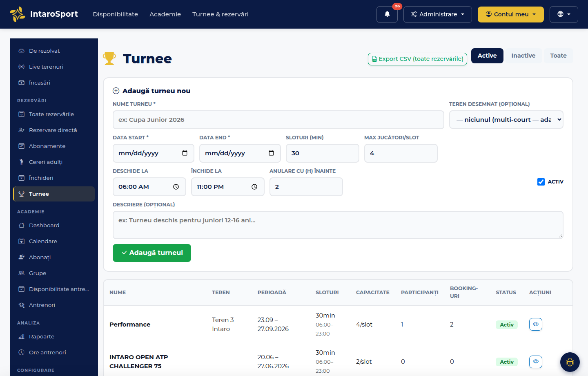The image size is (588, 376).
Task: Open Închideri in sidebar
Action: tap(54, 178)
